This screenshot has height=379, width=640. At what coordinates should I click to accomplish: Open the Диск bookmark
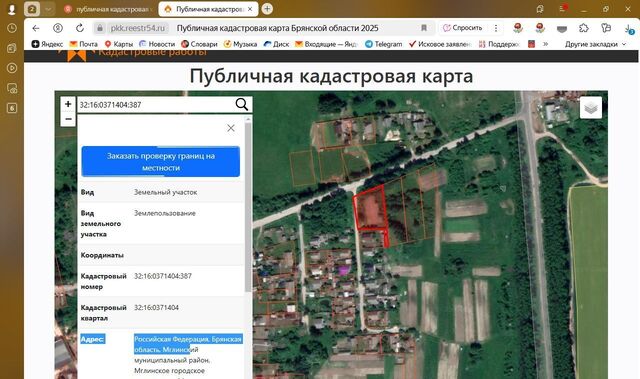[x=276, y=44]
